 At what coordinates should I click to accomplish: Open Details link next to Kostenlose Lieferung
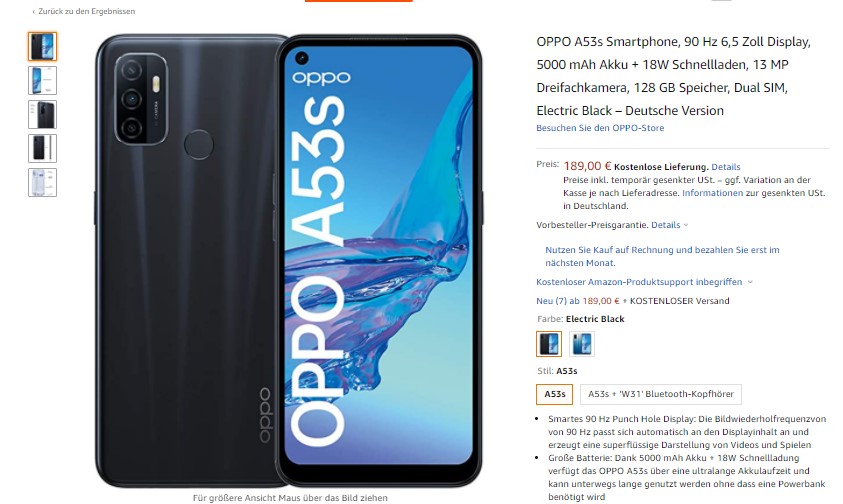pos(726,167)
